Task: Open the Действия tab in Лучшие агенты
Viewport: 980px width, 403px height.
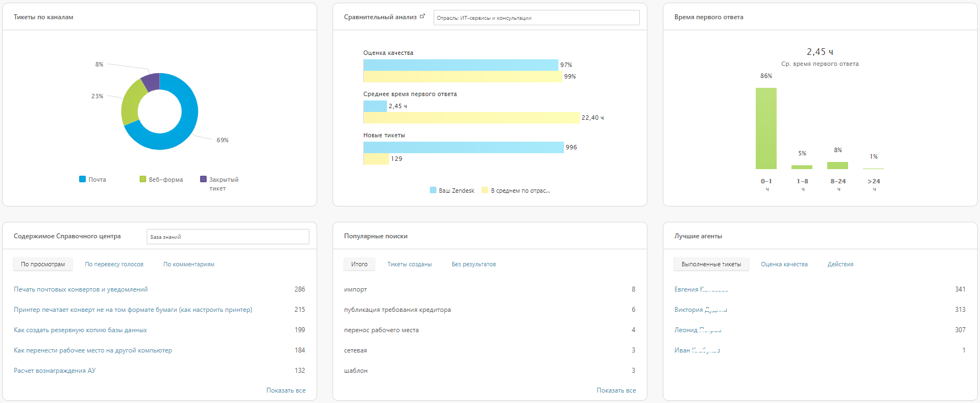Action: [840, 264]
